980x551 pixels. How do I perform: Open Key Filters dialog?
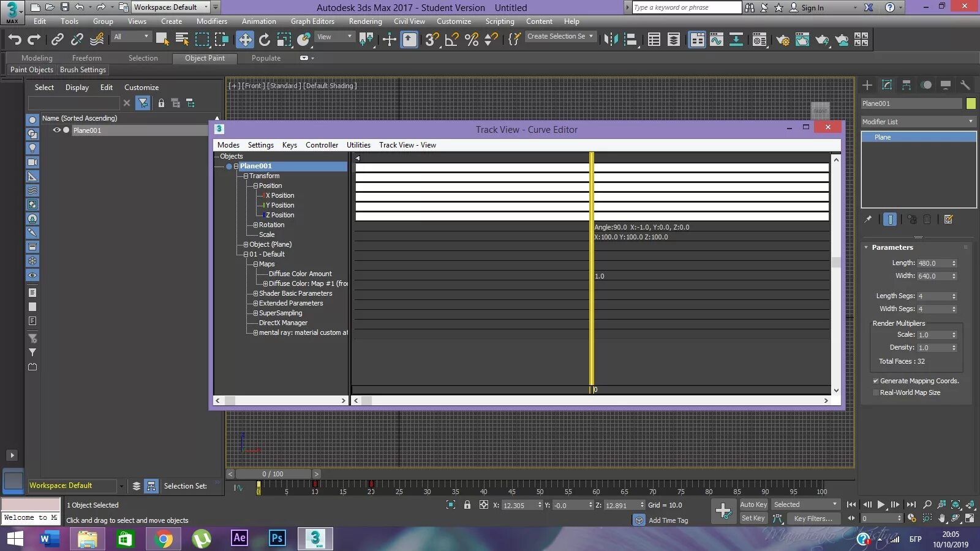[813, 519]
